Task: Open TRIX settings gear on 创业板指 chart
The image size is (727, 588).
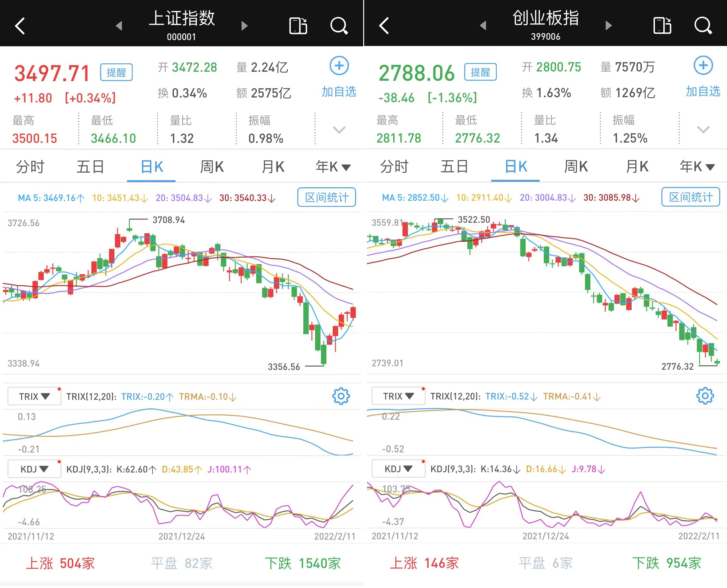Action: 705,396
